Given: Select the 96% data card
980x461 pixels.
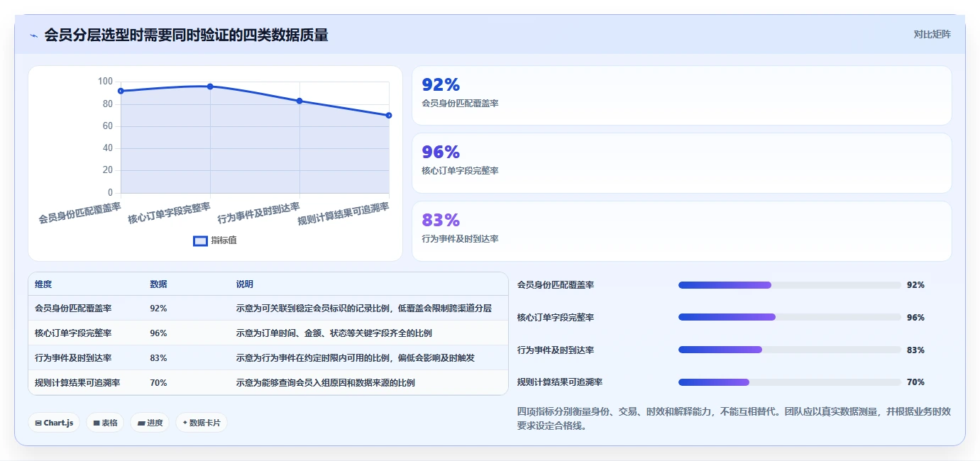Looking at the screenshot, I should pyautogui.click(x=681, y=163).
